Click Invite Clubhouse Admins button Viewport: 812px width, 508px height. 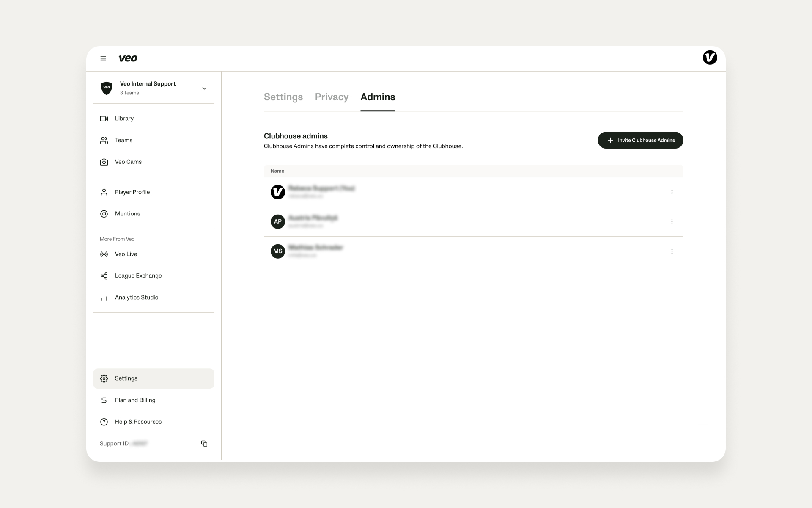(640, 140)
